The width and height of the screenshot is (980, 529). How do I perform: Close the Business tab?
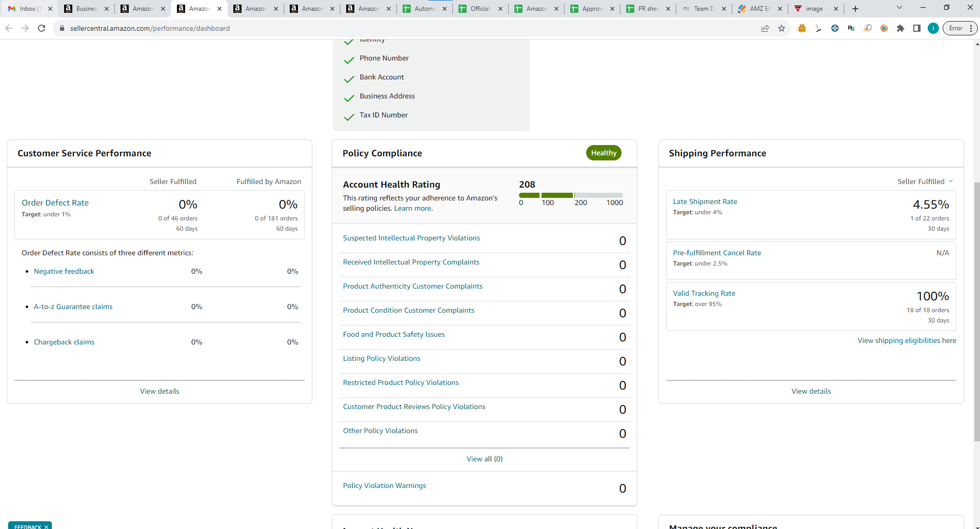[107, 9]
